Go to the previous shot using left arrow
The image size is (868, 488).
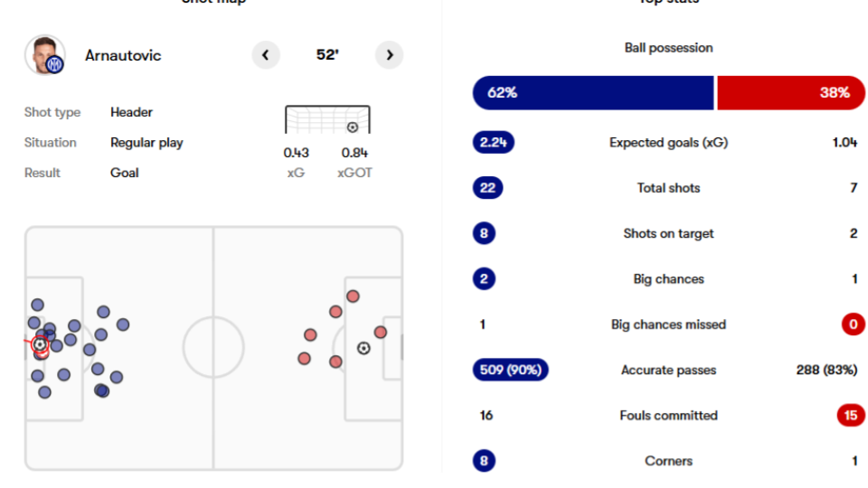click(265, 55)
